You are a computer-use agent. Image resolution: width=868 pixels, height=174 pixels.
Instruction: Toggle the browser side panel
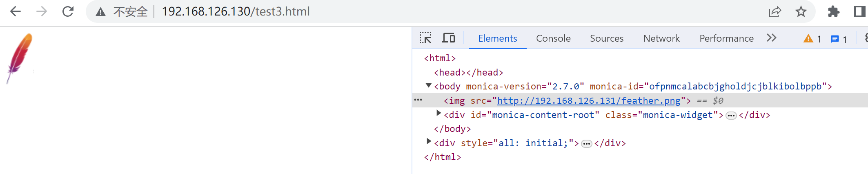coord(859,12)
